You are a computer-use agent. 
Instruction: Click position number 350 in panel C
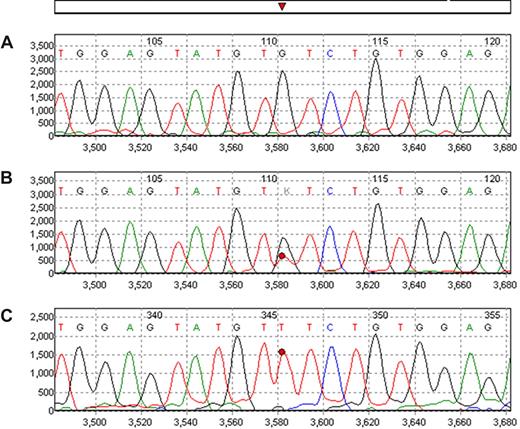(x=380, y=315)
